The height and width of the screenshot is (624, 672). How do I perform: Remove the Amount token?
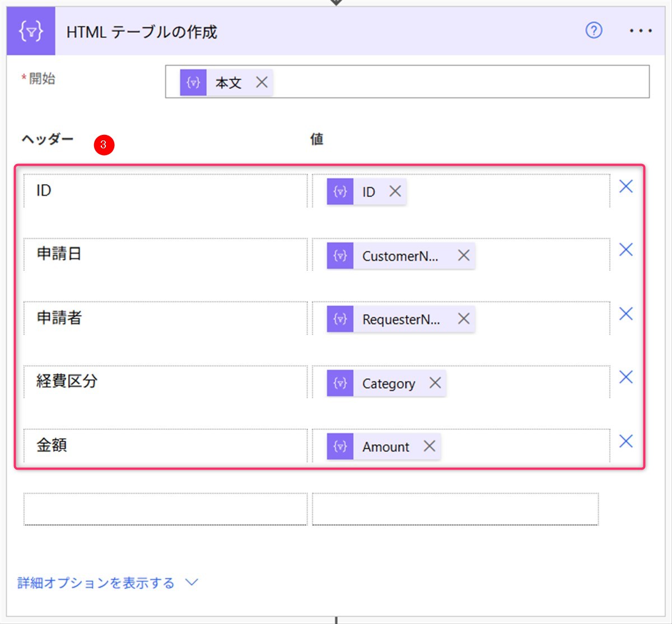(x=430, y=446)
